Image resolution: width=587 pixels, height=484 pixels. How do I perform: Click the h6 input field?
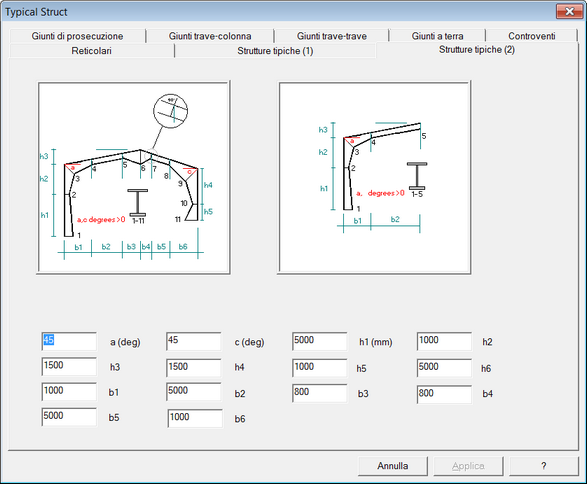pyautogui.click(x=444, y=368)
